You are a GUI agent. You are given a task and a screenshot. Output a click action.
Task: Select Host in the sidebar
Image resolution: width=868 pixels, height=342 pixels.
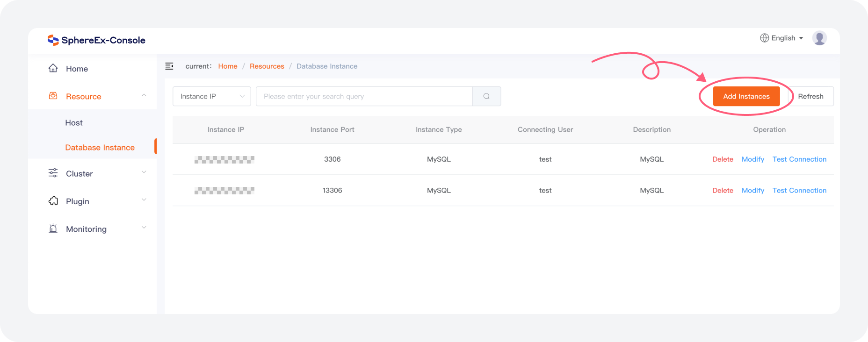point(74,122)
